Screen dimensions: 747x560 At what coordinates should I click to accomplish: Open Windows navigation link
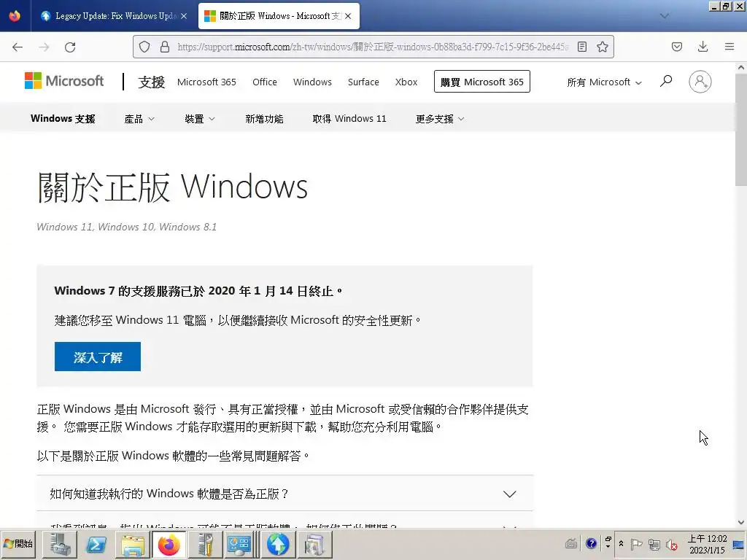(312, 82)
